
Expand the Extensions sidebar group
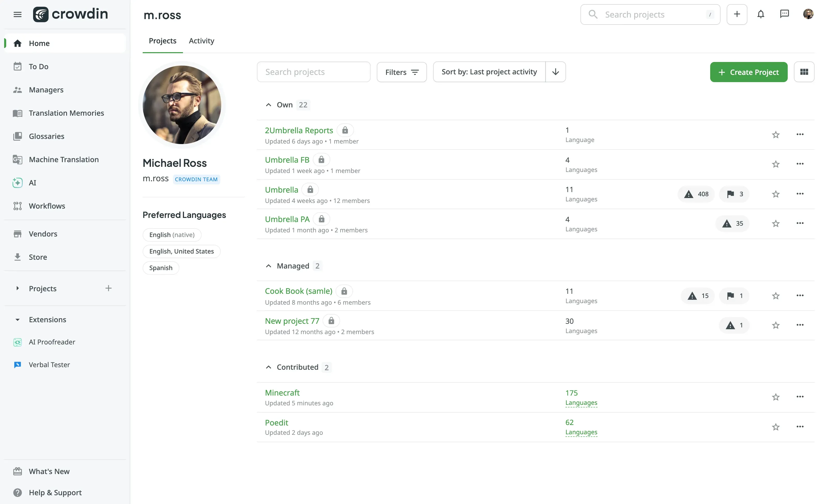(x=18, y=320)
